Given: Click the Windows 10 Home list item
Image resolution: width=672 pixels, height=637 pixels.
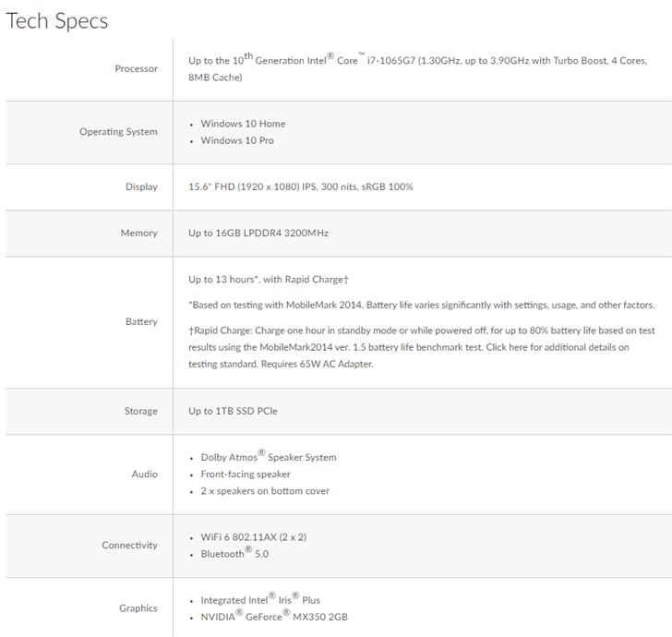Looking at the screenshot, I should [243, 124].
